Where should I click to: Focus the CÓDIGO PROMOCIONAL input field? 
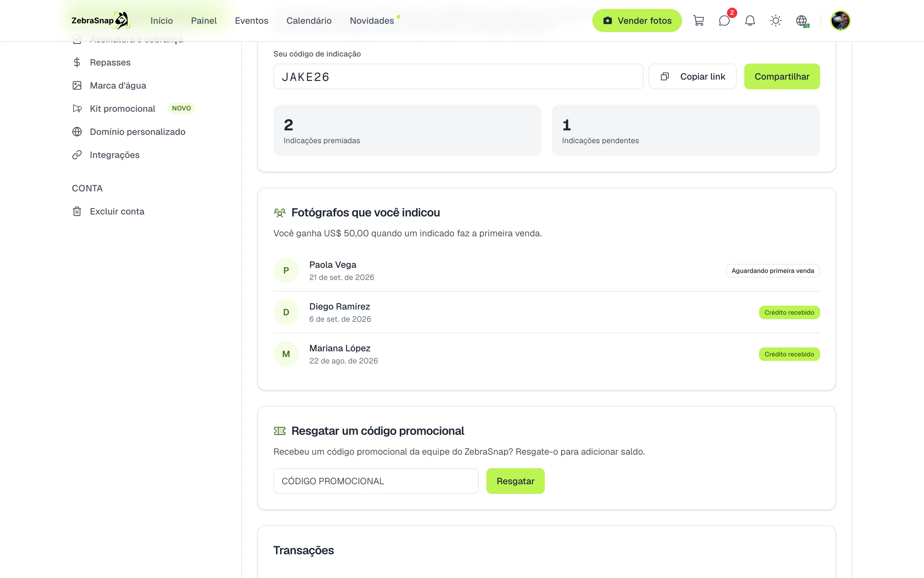click(376, 481)
